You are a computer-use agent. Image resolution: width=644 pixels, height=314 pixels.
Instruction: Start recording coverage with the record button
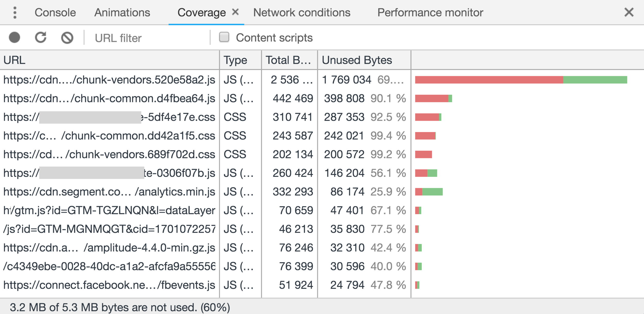click(x=14, y=38)
